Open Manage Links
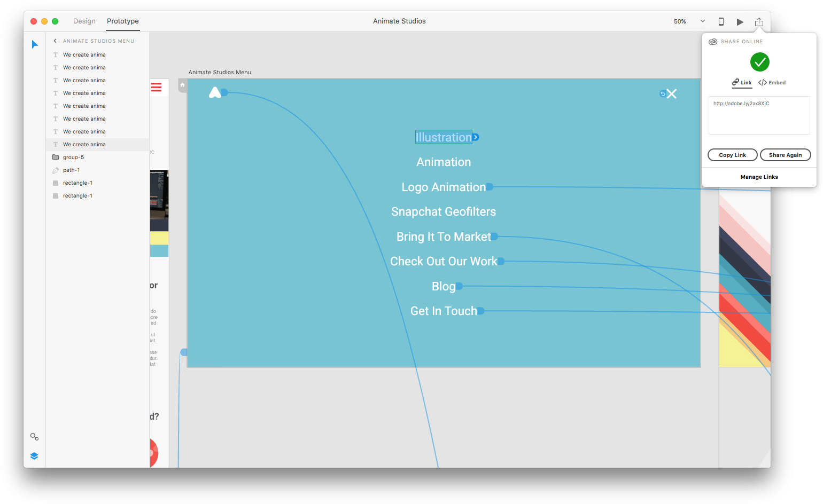The width and height of the screenshot is (823, 504). tap(759, 177)
